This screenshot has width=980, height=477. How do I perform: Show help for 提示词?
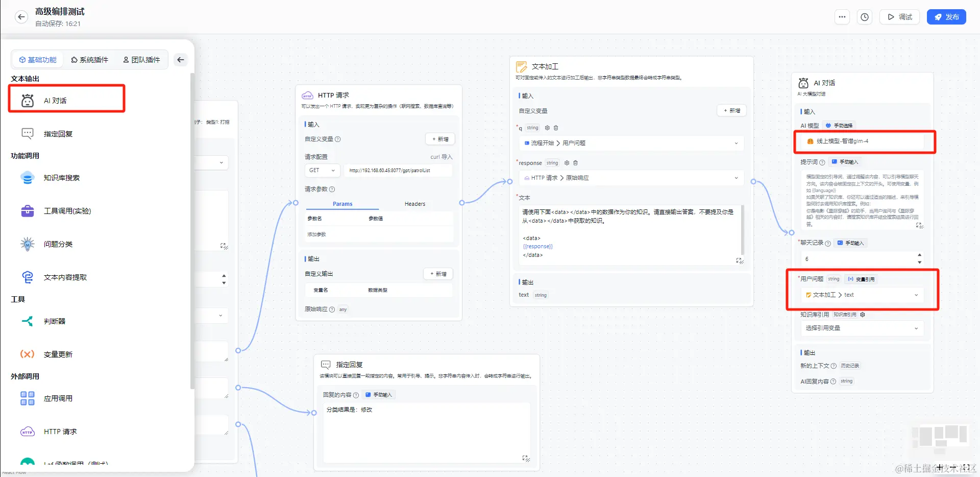822,162
